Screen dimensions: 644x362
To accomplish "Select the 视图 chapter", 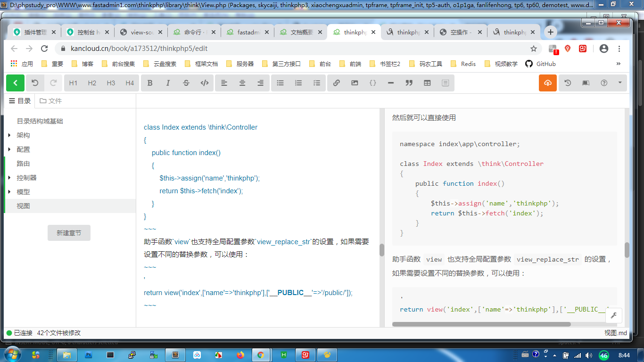I will point(70,206).
